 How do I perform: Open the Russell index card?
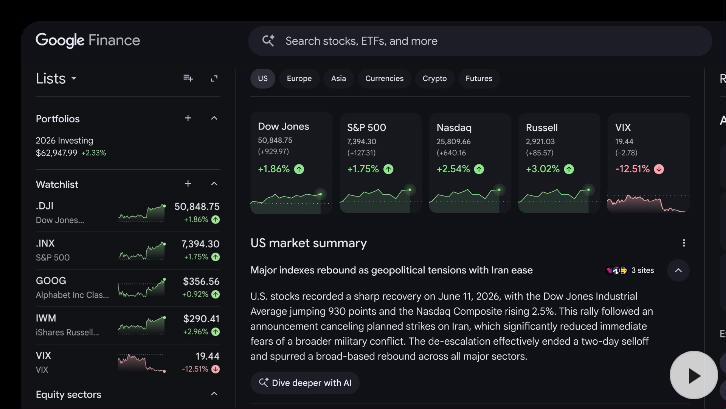pos(559,163)
